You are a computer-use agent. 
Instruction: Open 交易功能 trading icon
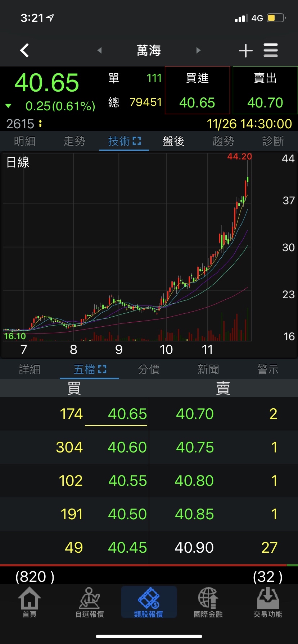[267, 602]
